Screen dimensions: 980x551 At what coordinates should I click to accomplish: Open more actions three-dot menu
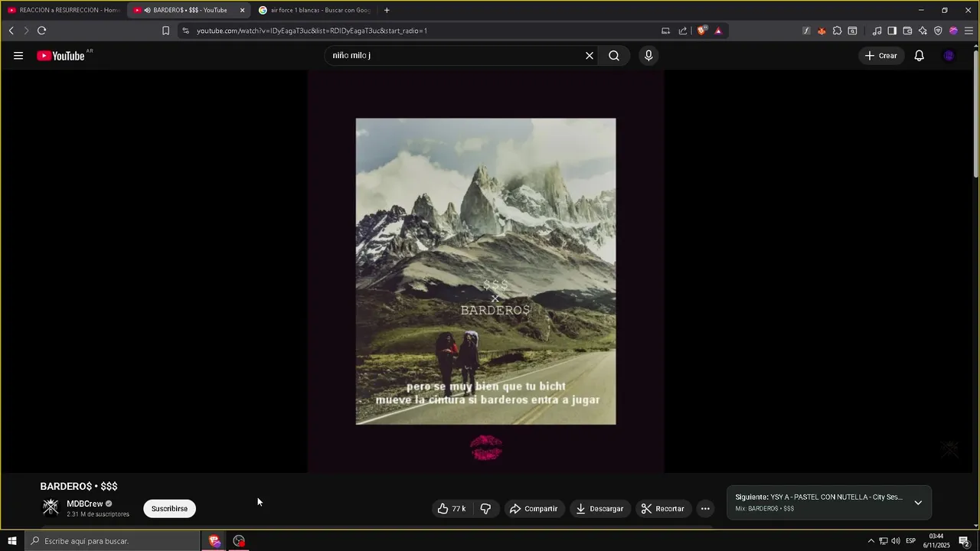coord(705,509)
